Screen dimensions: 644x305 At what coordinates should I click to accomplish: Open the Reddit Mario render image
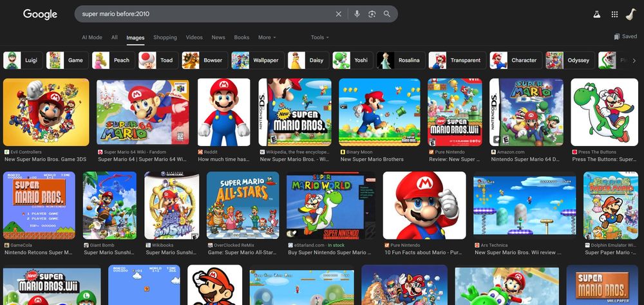pyautogui.click(x=224, y=112)
